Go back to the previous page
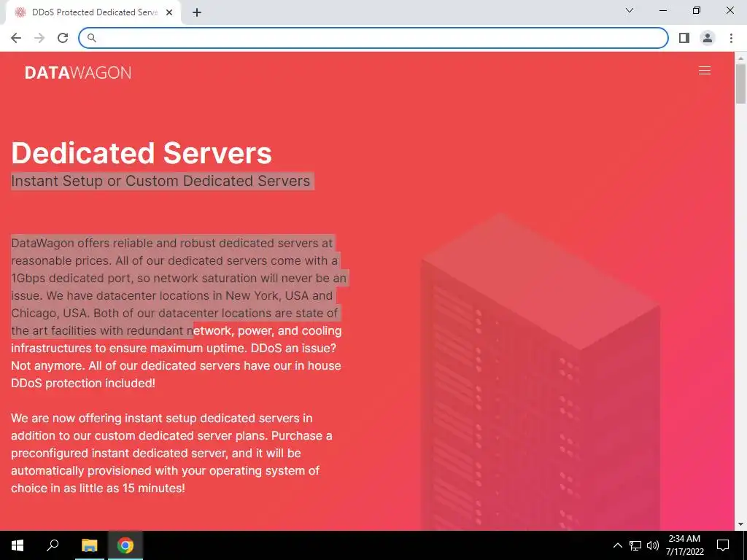The height and width of the screenshot is (560, 747). [x=16, y=38]
